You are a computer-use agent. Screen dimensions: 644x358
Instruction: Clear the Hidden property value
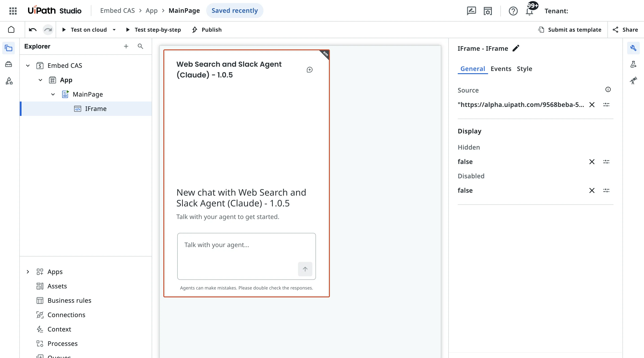(x=591, y=162)
